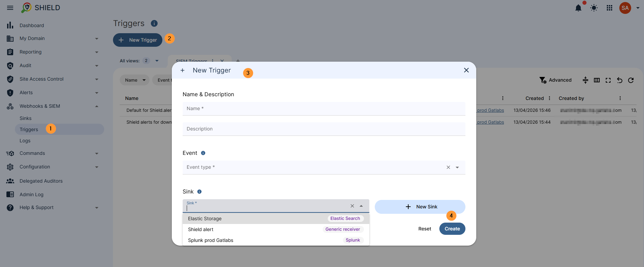644x267 pixels.
Task: Click the Triggers page info icon
Action: pos(154,23)
